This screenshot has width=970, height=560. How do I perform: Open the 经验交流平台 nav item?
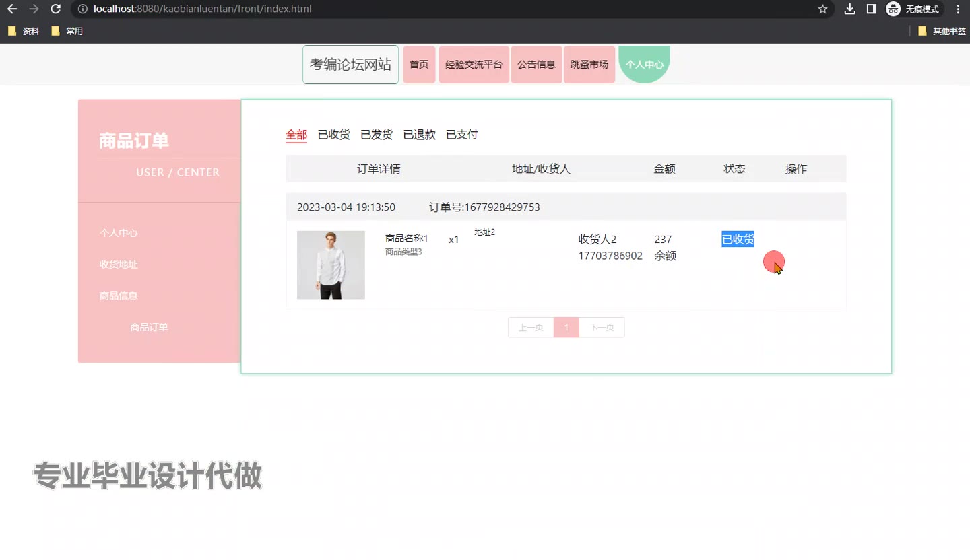click(474, 65)
